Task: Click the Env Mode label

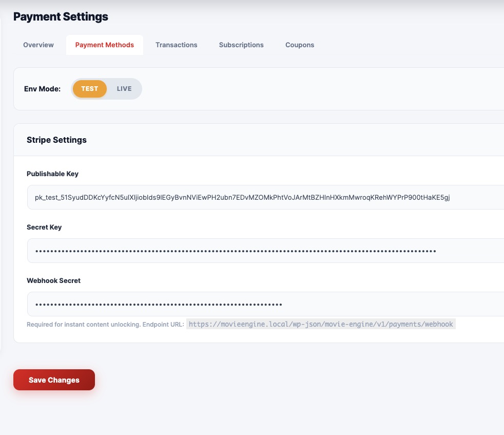Action: click(x=42, y=89)
